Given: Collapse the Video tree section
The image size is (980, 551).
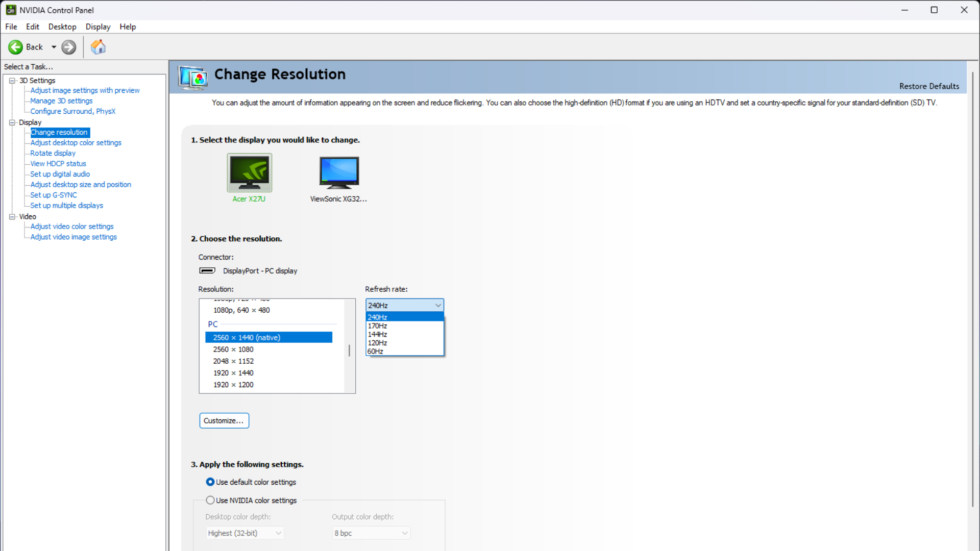Looking at the screenshot, I should coord(12,216).
